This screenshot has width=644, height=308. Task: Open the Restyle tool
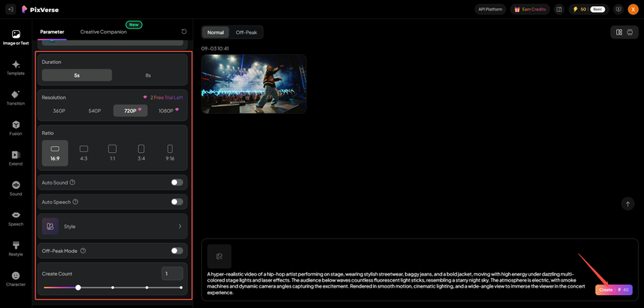pos(15,249)
